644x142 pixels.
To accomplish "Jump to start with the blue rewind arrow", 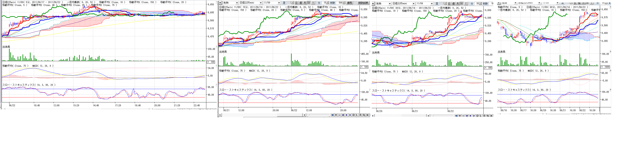I will [x=332, y=115].
